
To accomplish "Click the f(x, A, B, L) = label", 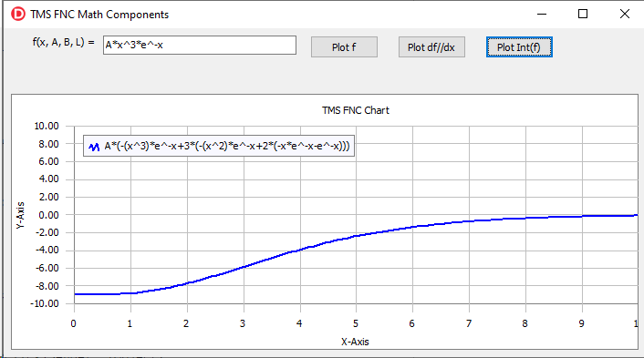I will point(63,42).
